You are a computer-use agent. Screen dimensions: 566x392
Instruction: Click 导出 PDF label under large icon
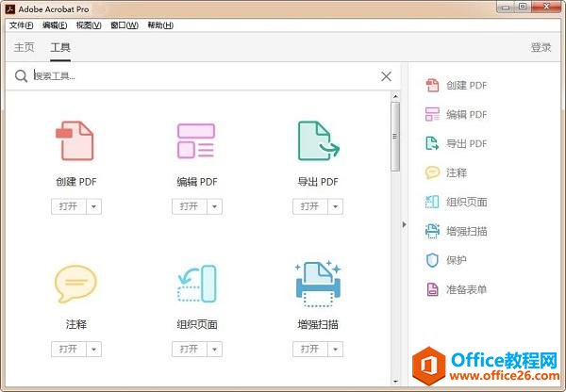pos(318,182)
